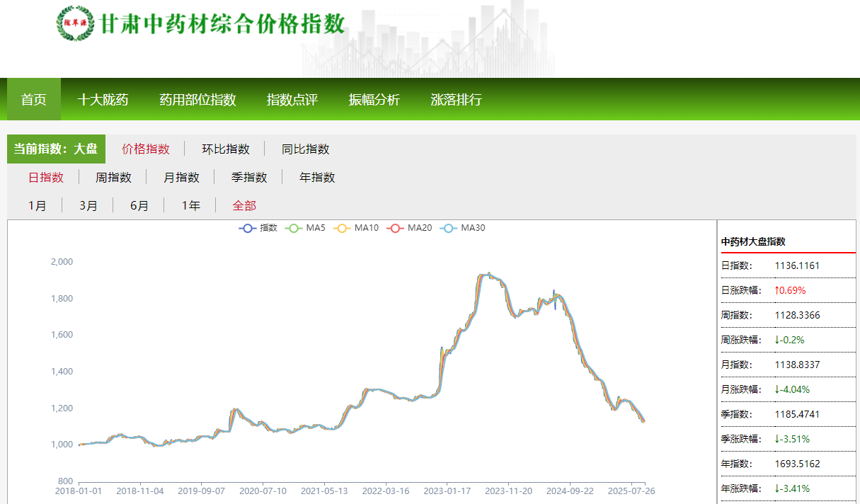Image resolution: width=860 pixels, height=504 pixels.
Task: Switch to the 振幅分析 tab
Action: 374,100
